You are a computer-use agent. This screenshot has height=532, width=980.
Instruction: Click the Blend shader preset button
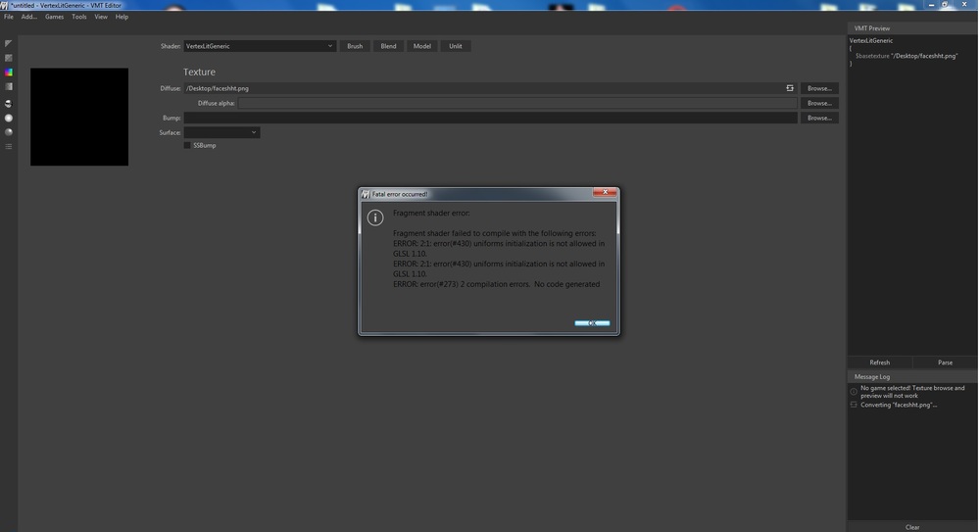pos(388,46)
